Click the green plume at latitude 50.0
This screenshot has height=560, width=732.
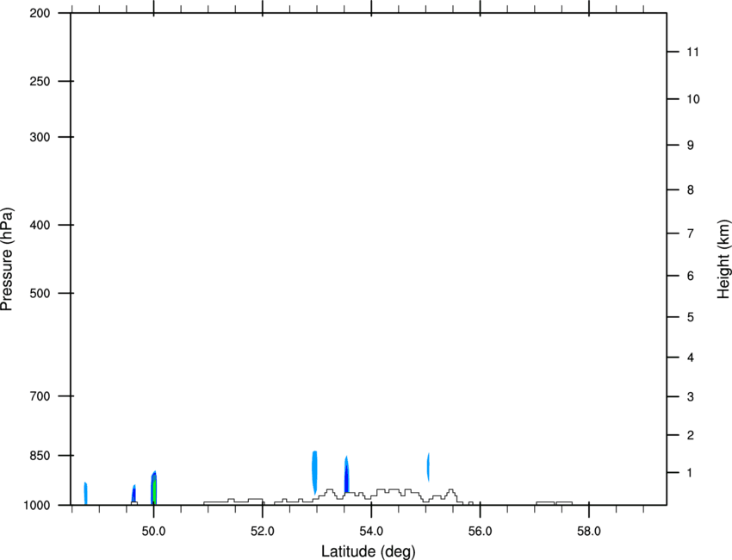click(x=154, y=488)
